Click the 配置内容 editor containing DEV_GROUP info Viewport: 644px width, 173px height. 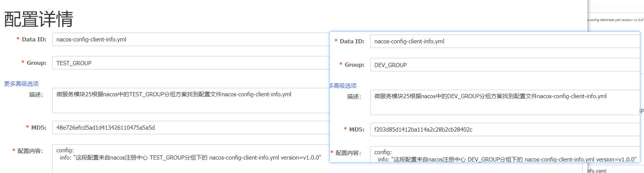coord(504,155)
